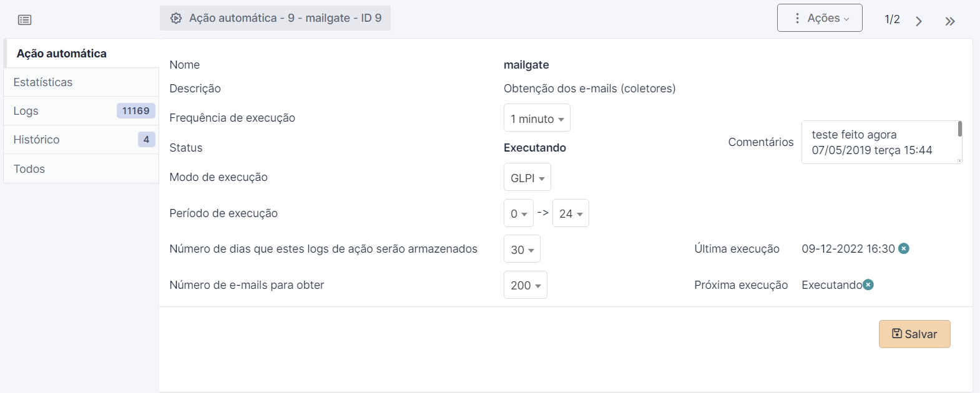The height and width of the screenshot is (393, 980).
Task: Jump to last record with double chevron icon
Action: 949,21
